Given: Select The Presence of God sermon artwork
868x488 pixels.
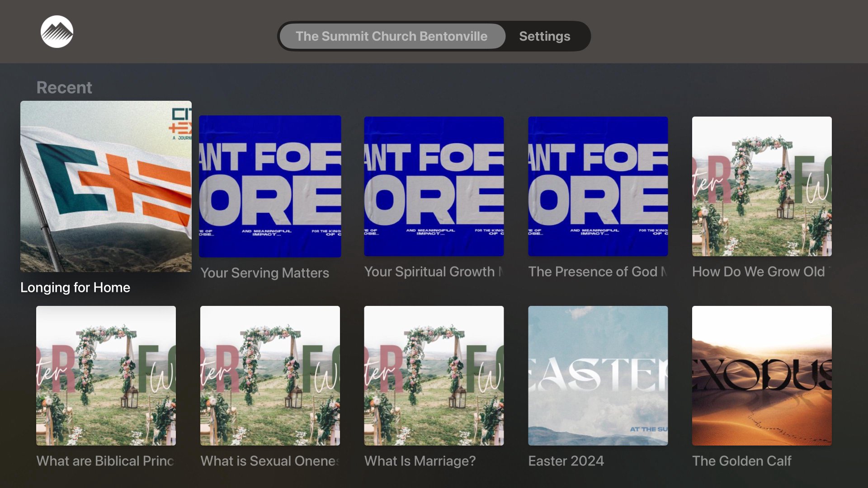Looking at the screenshot, I should [598, 186].
